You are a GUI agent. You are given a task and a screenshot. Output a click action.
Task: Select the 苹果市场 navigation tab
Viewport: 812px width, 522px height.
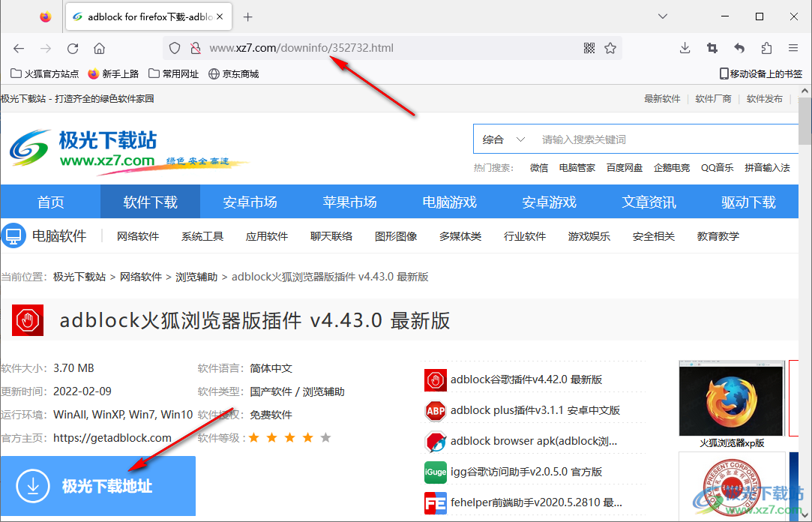pos(349,202)
